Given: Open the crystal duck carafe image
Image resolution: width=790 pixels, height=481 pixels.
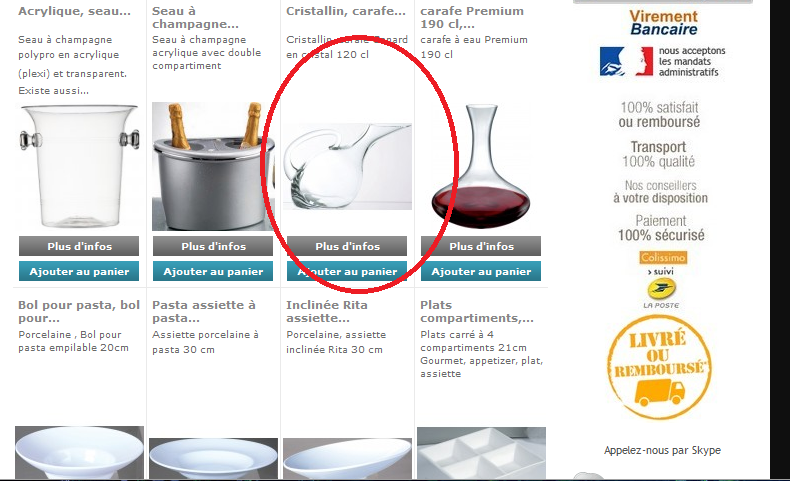Looking at the screenshot, I should (347, 166).
